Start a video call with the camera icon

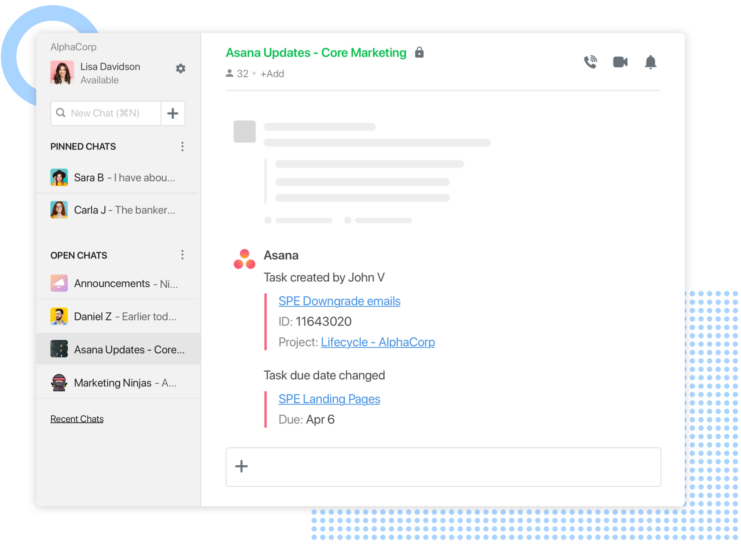(x=620, y=62)
